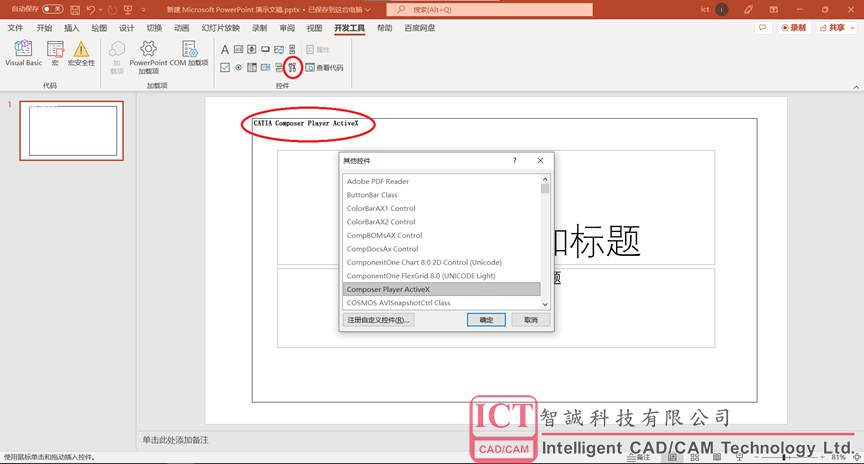Toggle the AutoSave (自动保存) switch
The width and height of the screenshot is (864, 464).
click(x=53, y=9)
